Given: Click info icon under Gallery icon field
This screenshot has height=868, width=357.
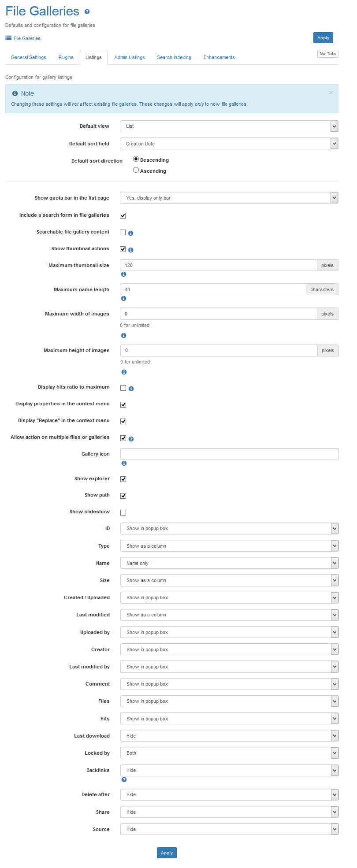Looking at the screenshot, I should [x=124, y=463].
